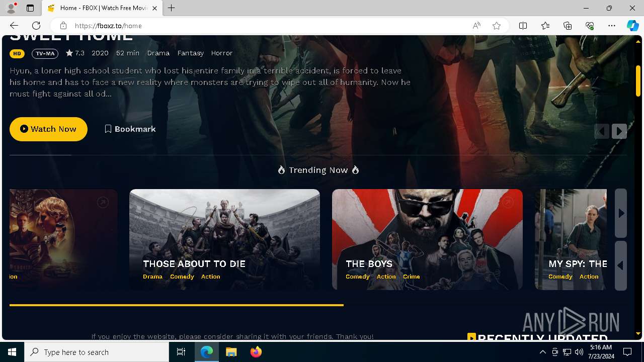Open Read aloud in address bar
The image size is (644, 362).
(x=476, y=26)
